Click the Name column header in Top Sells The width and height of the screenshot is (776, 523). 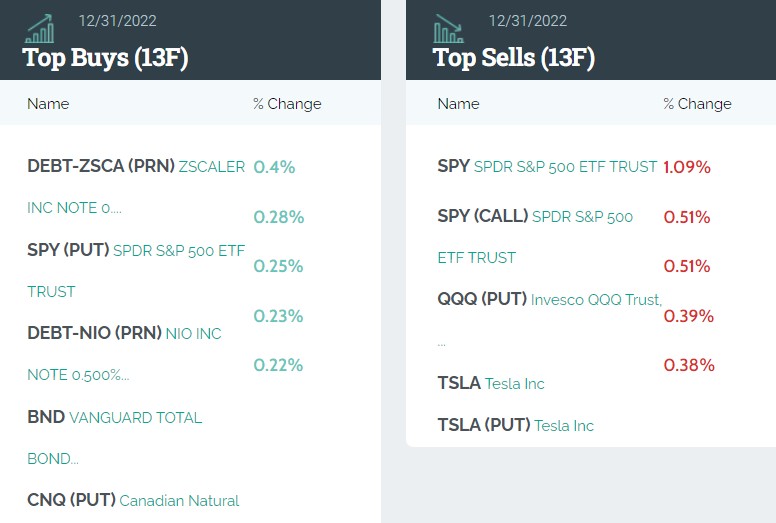459,104
